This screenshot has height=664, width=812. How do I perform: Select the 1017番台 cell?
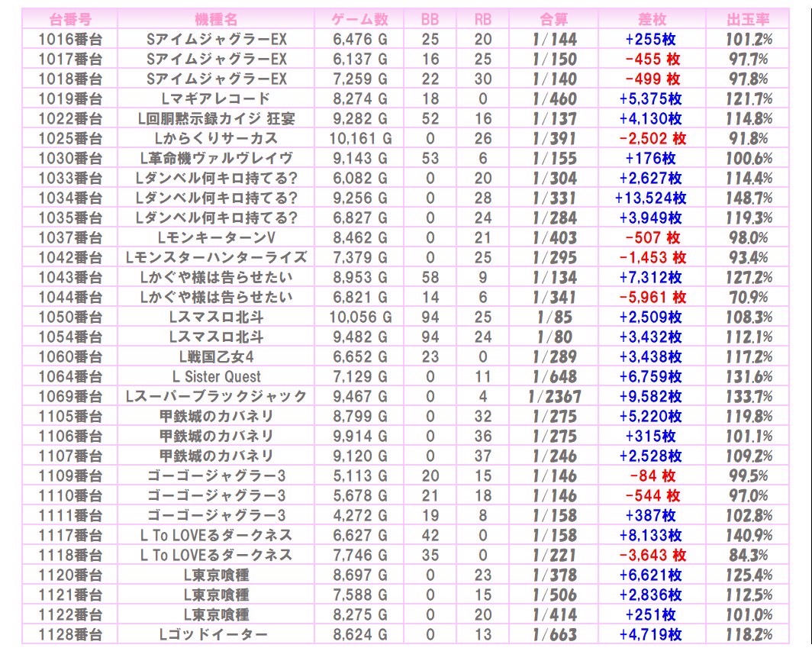[70, 59]
